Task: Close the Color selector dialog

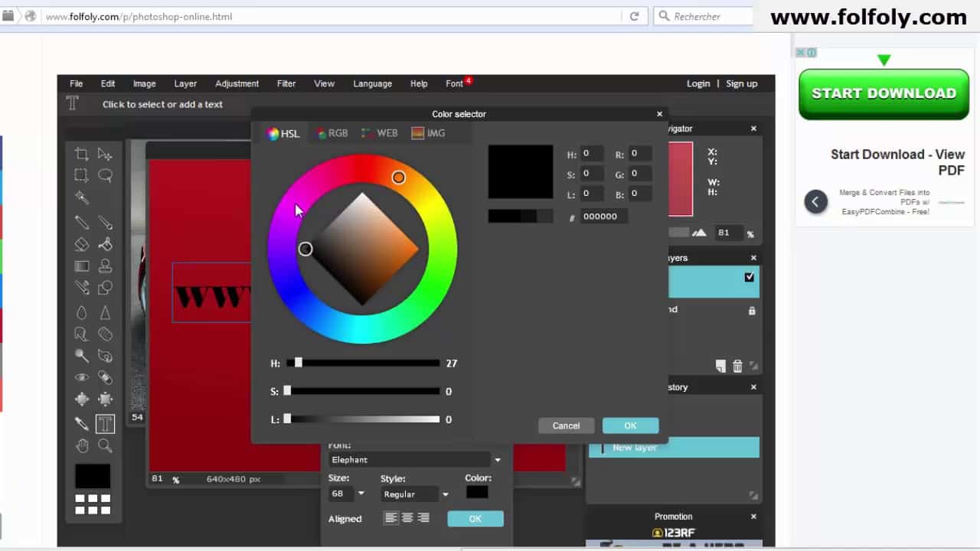Action: pos(659,114)
